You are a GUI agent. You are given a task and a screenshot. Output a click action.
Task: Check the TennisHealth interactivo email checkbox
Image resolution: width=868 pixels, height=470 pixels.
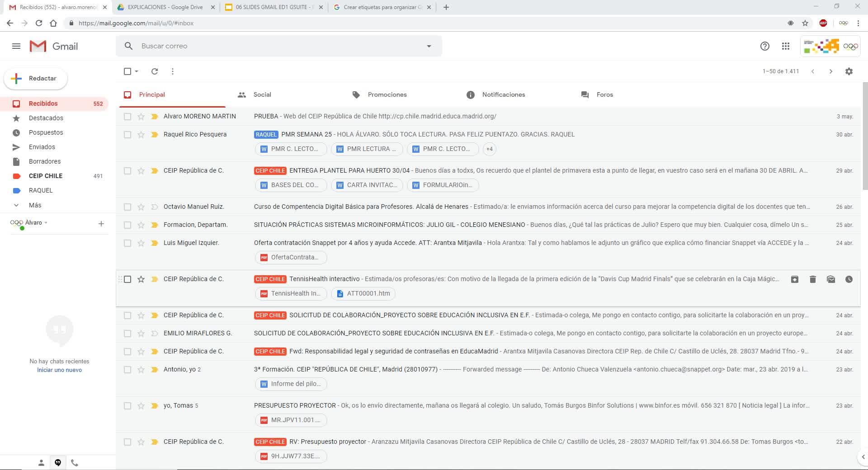point(127,279)
